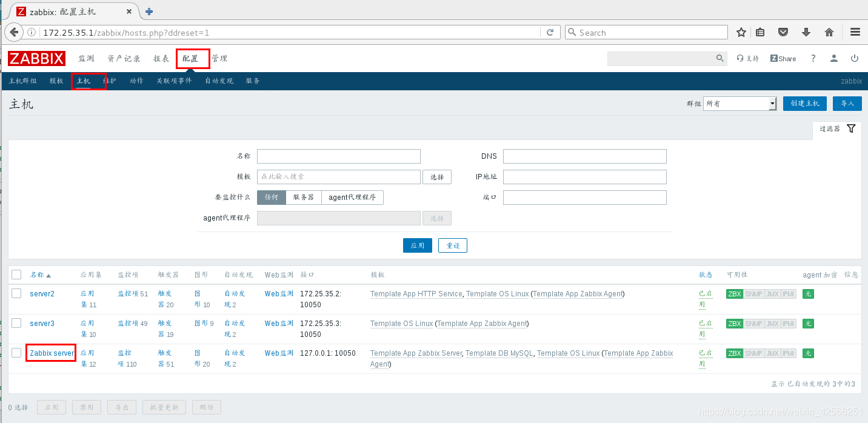Go back using the browser back arrow

[x=13, y=32]
